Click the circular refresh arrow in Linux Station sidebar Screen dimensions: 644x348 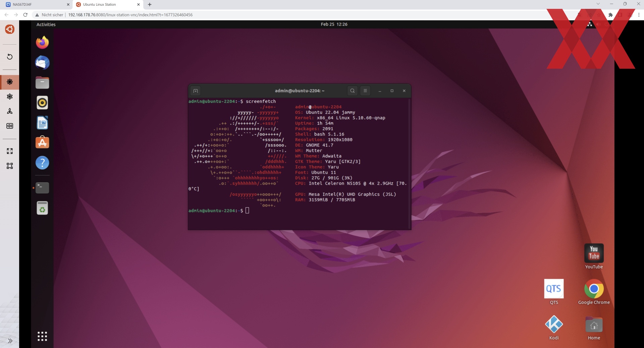[10, 57]
